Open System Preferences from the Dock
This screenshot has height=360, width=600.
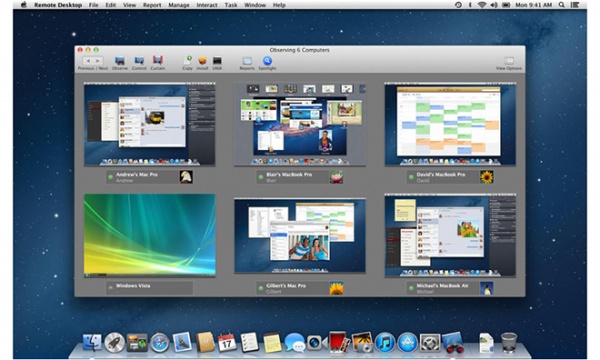[x=430, y=342]
